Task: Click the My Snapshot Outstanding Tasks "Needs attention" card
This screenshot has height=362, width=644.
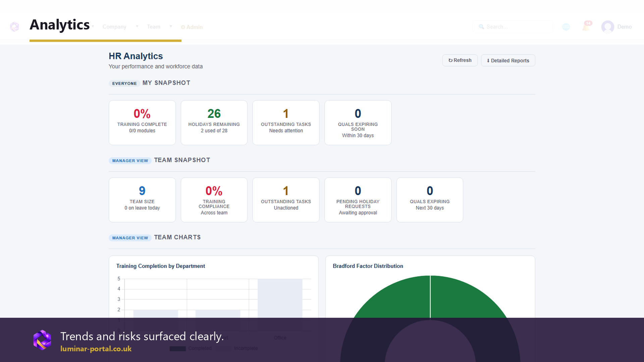Action: [286, 123]
